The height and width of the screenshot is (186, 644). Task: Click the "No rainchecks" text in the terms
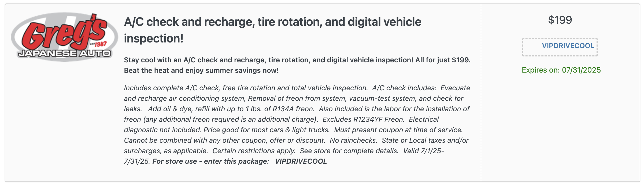point(353,140)
